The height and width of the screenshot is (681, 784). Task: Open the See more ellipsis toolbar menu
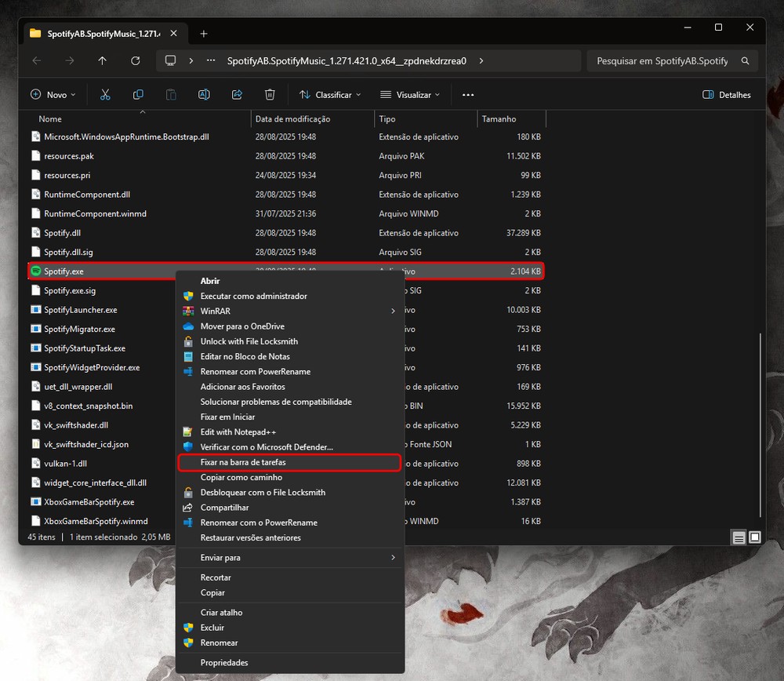[x=468, y=95]
